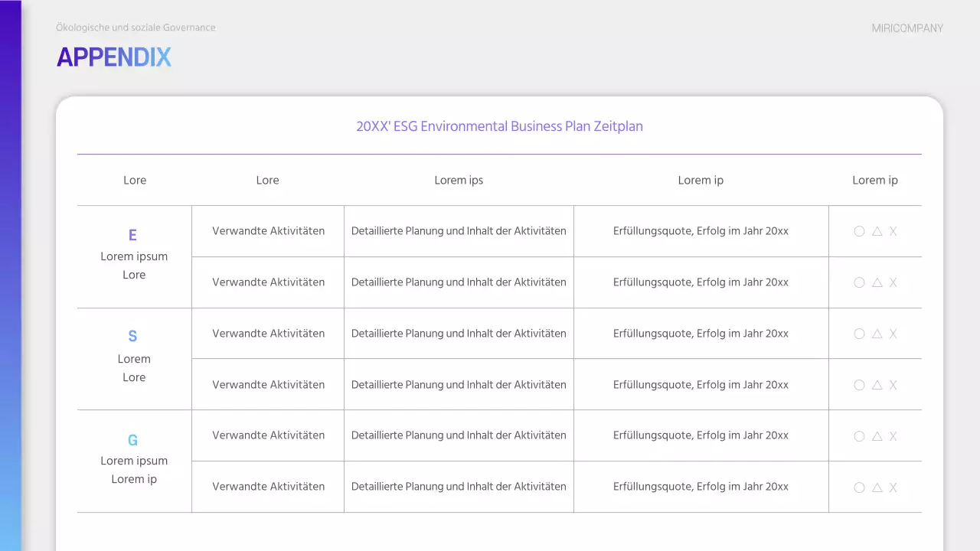Click the APPENDIX heading
The image size is (980, 551).
[113, 57]
